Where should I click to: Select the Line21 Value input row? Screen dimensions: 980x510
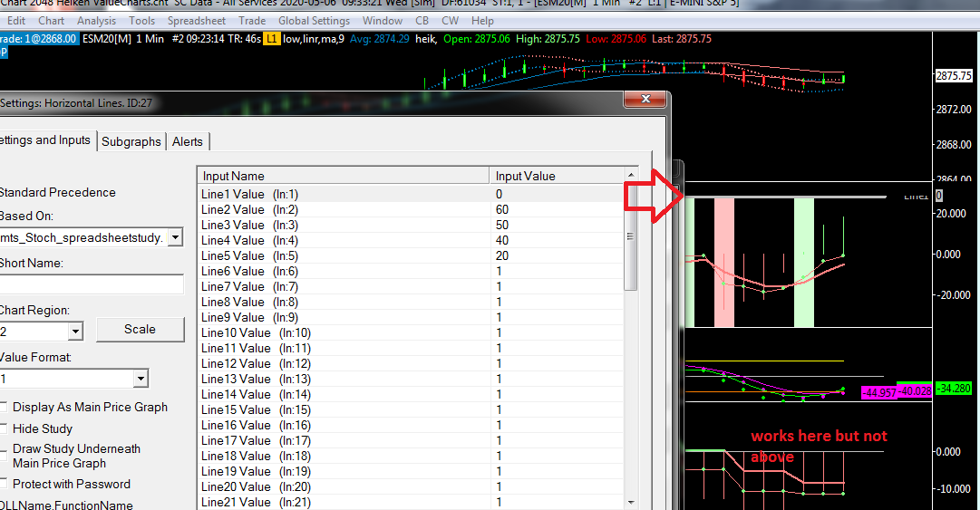411,502
